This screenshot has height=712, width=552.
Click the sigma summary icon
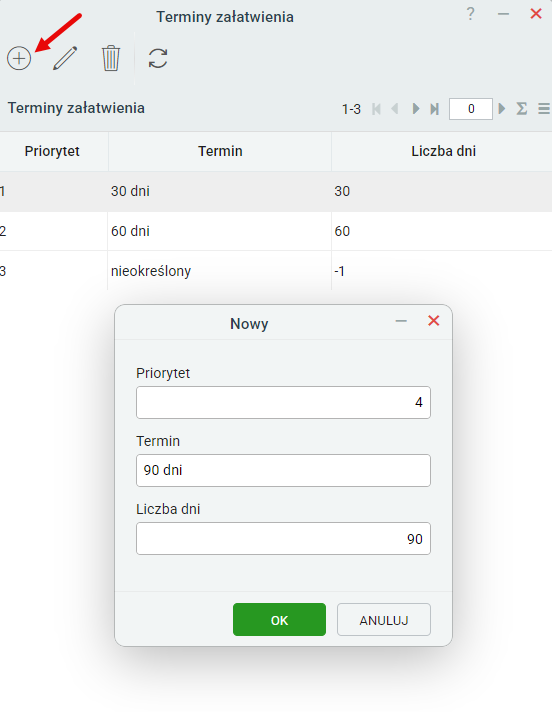coord(522,109)
